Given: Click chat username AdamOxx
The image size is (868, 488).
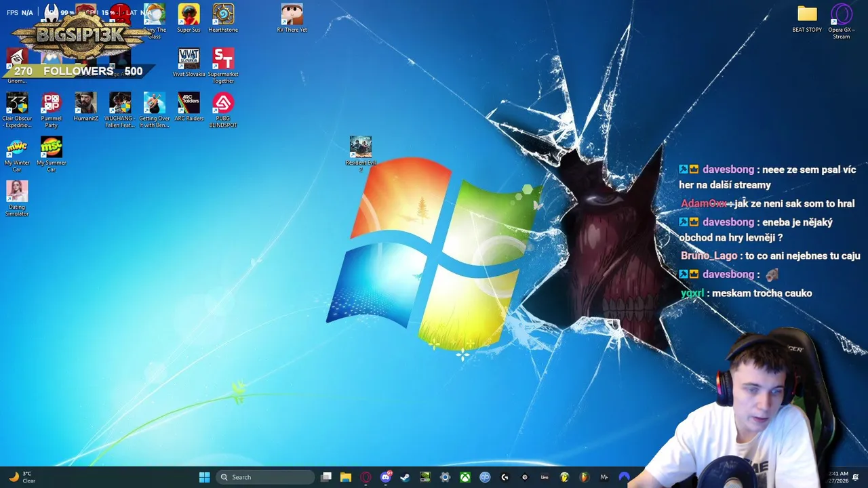Looking at the screenshot, I should (704, 204).
